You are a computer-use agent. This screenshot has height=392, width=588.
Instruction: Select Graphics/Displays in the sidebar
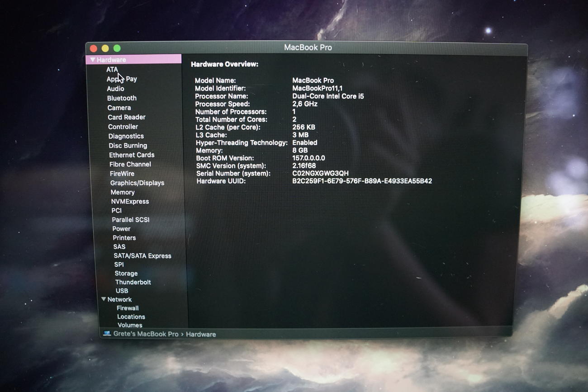coord(137,183)
